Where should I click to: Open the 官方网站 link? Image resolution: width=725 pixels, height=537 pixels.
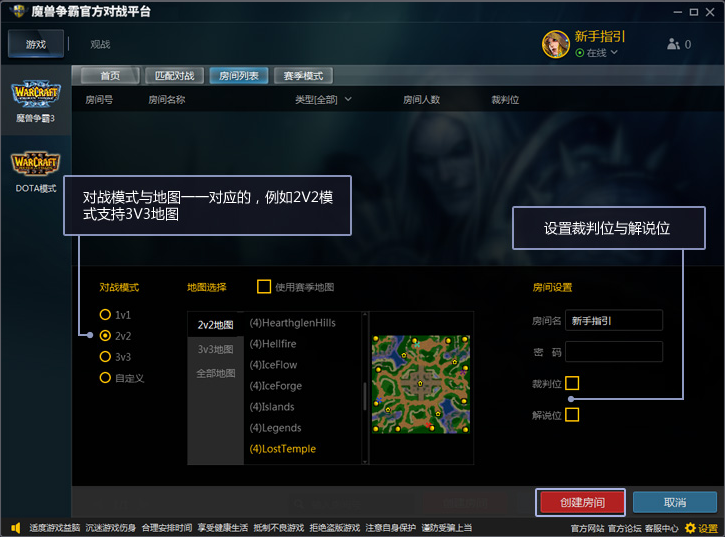pos(588,528)
